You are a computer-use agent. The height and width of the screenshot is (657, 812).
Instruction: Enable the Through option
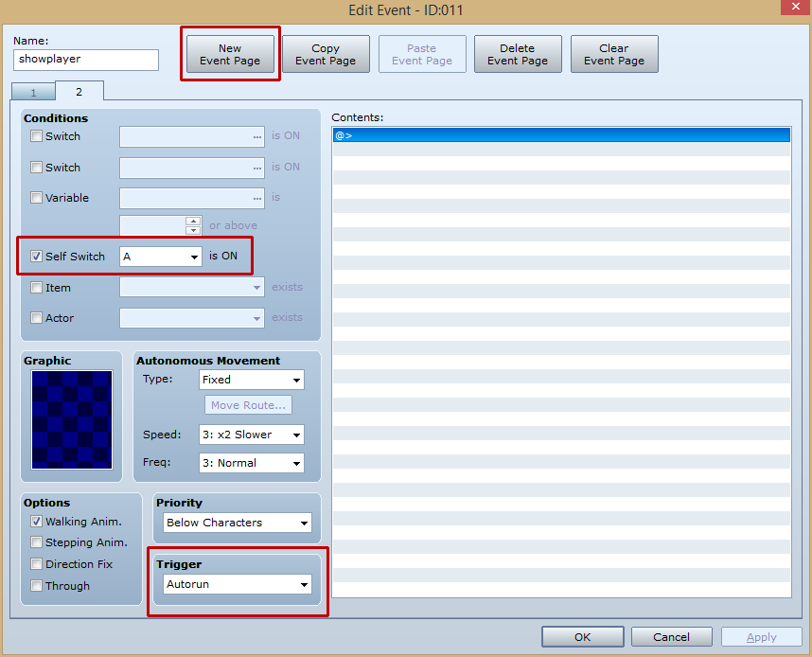click(36, 585)
